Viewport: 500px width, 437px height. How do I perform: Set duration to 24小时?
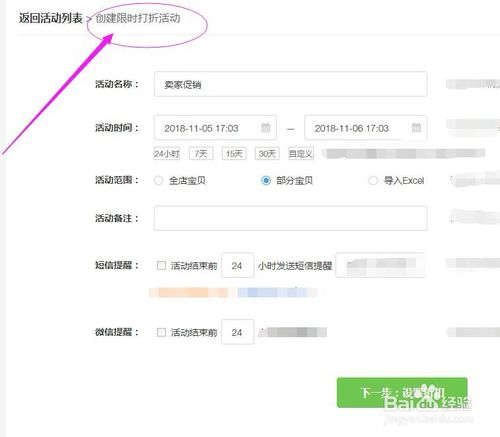click(167, 154)
